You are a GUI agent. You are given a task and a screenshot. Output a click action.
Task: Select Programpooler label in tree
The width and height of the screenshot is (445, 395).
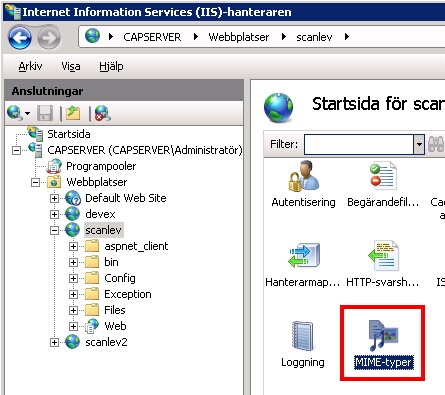click(101, 166)
